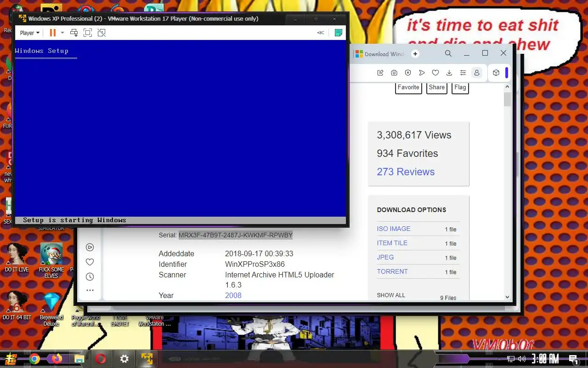Image resolution: width=588 pixels, height=368 pixels.
Task: Click SHOW ALL download options
Action: coord(391,295)
